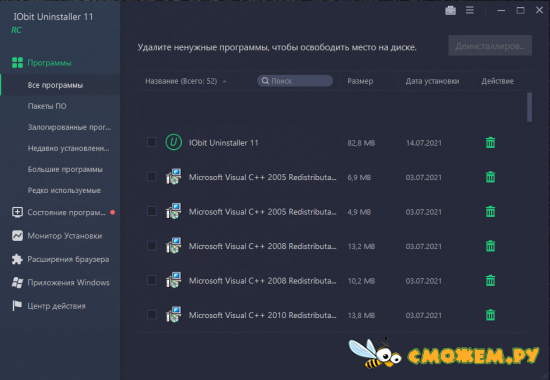Viewport: 550px width, 380px height.
Task: Tick the checkbox for IObit Uninstaller 11
Action: (x=152, y=142)
